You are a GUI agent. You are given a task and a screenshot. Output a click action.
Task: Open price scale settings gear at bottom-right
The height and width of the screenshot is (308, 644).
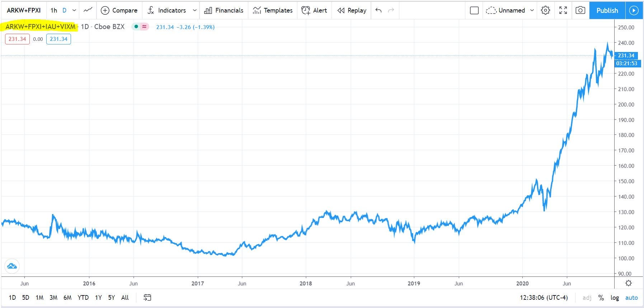(629, 283)
